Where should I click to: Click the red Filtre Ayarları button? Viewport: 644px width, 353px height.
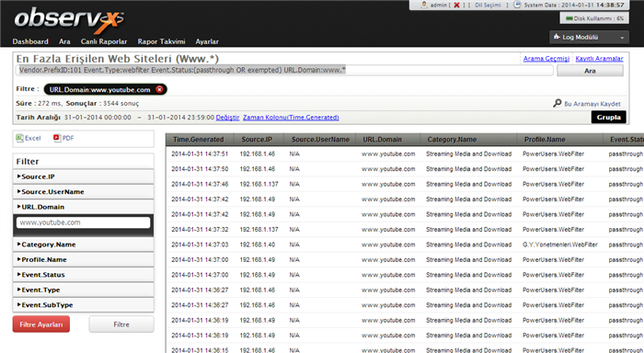tap(41, 325)
